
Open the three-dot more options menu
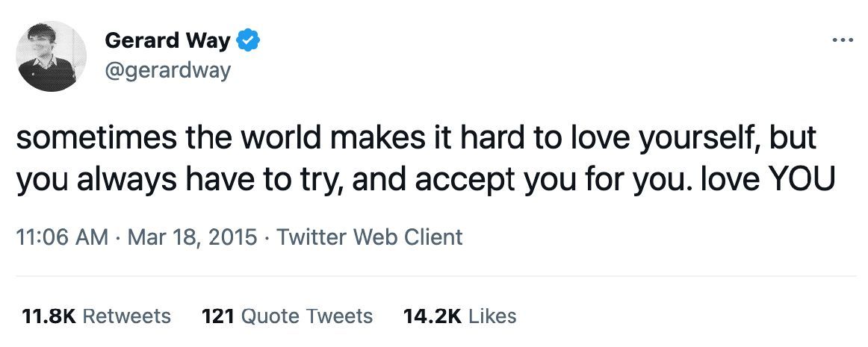click(x=842, y=41)
